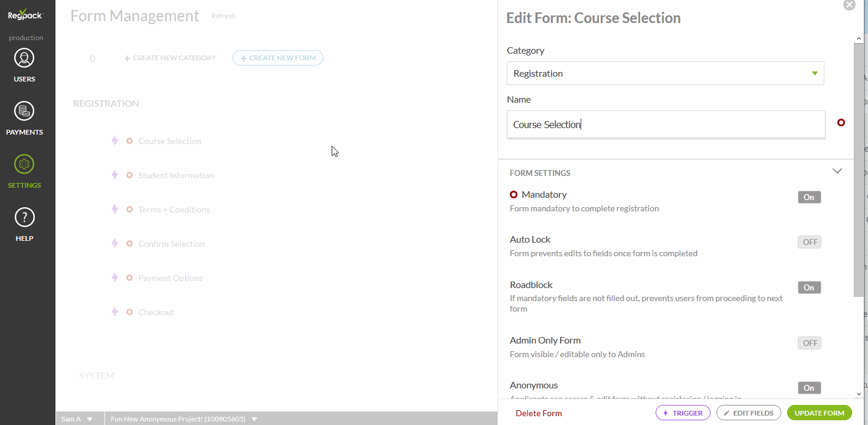Toggle the Mandatory setting switch
This screenshot has height=425, width=868.
coord(809,197)
